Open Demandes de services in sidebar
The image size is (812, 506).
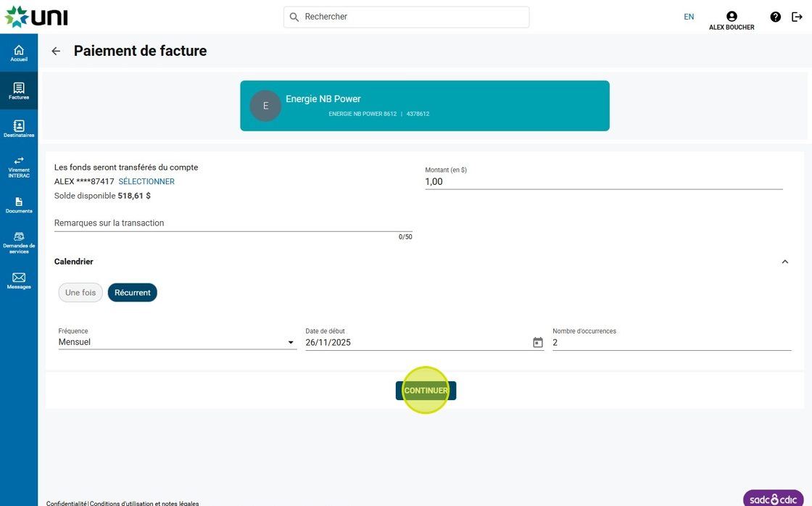pos(19,242)
